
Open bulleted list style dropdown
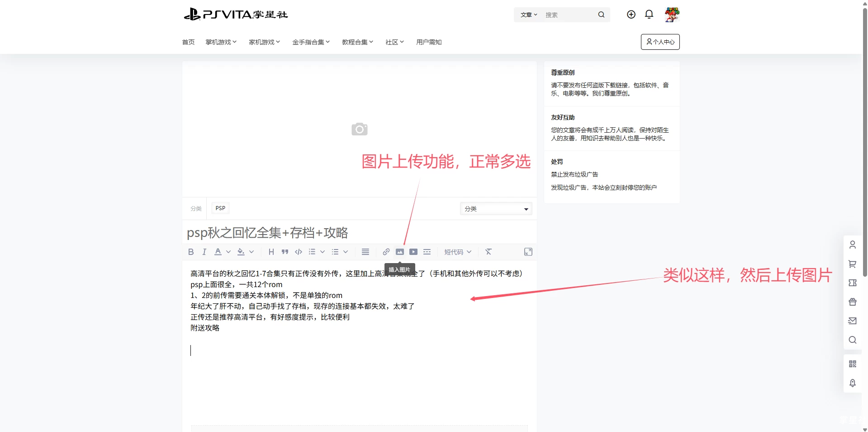click(346, 252)
